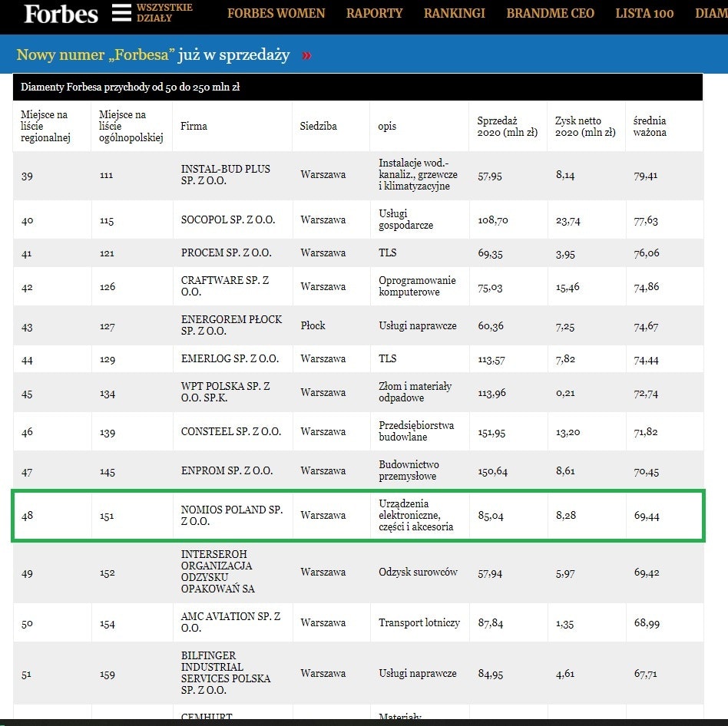Image resolution: width=728 pixels, height=726 pixels.
Task: Navigate to RANKINGI
Action: [x=454, y=13]
